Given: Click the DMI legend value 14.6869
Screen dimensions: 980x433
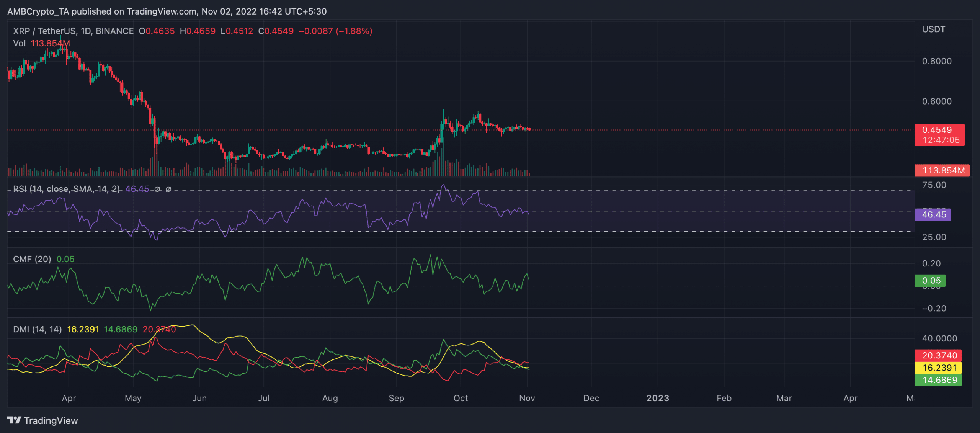Looking at the screenshot, I should [x=121, y=329].
